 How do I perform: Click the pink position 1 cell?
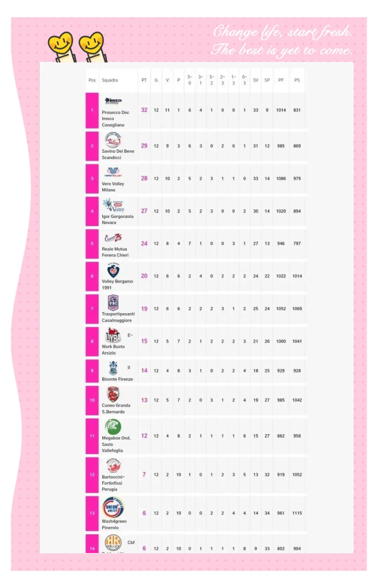(x=92, y=110)
